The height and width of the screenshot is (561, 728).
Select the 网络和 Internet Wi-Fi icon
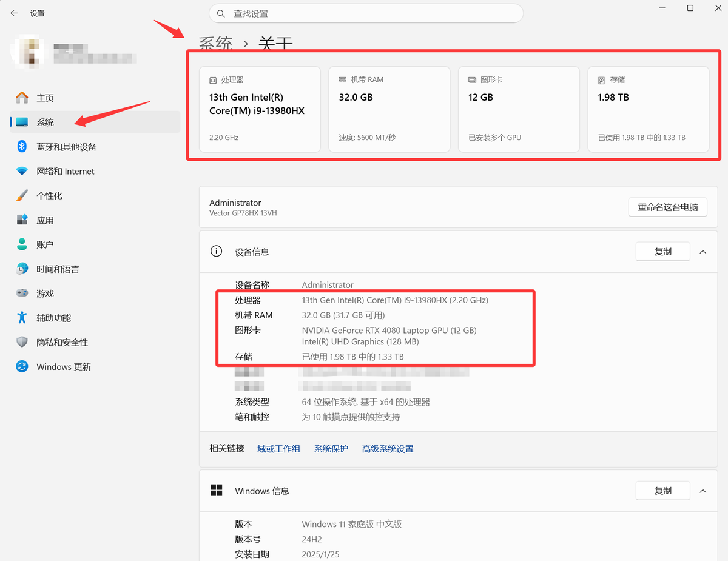click(x=22, y=171)
